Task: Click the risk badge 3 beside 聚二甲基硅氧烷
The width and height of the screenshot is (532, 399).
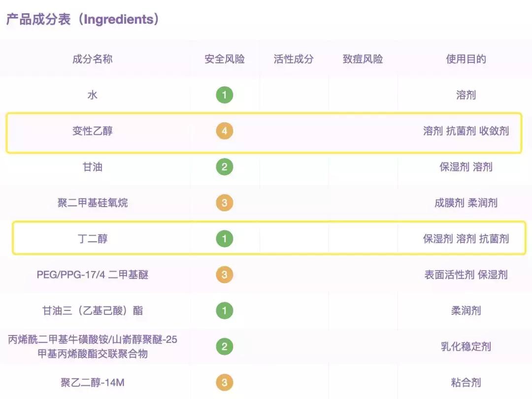Action: [224, 203]
